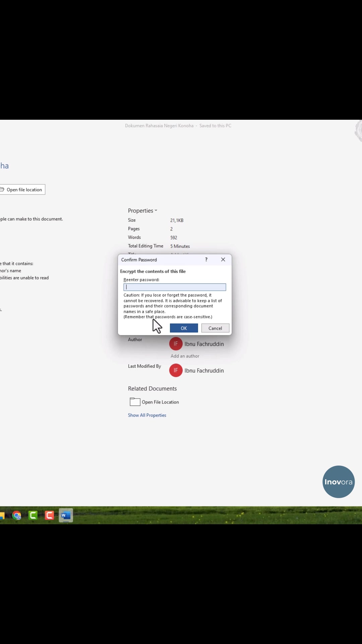Viewport: 362px width, 644px height.
Task: Click the Total Editing Time value 5 Minutes
Action: 180,246
